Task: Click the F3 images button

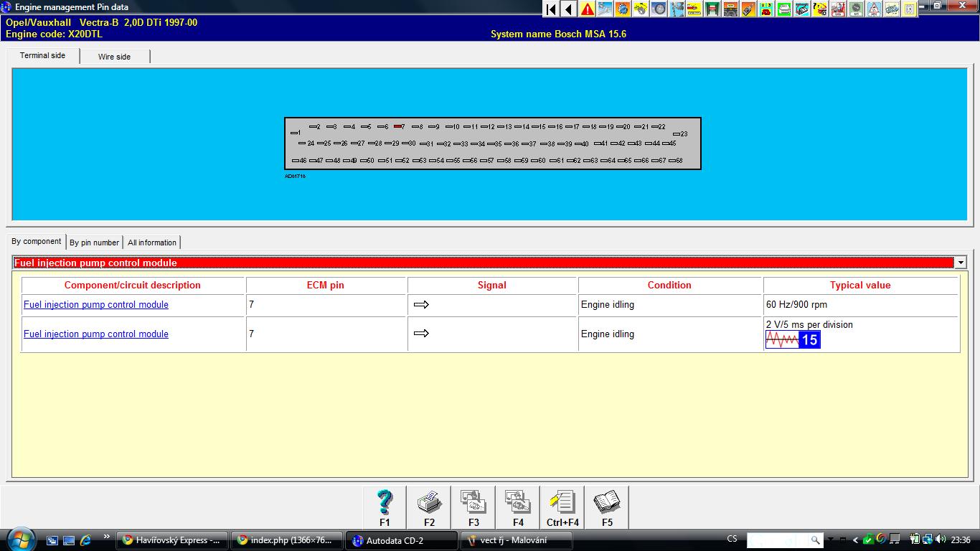Action: [x=473, y=507]
